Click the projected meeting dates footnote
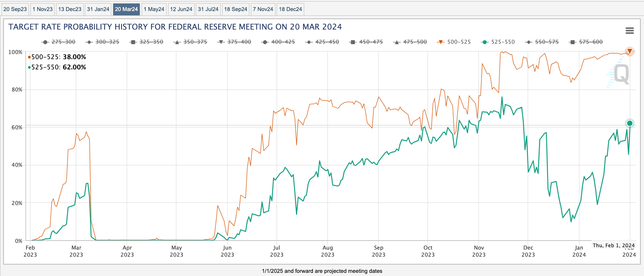Screen dimensions: 644x276 point(322,271)
